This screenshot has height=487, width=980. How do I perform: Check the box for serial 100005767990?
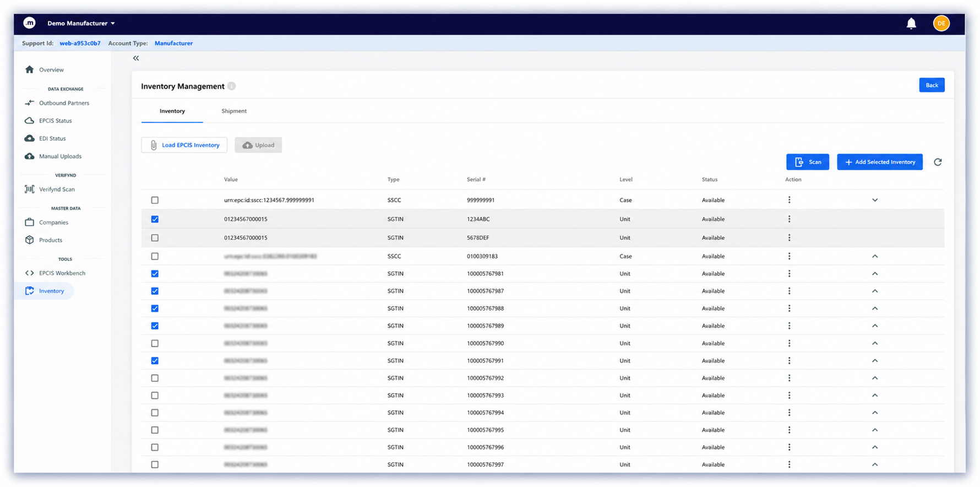click(x=155, y=343)
